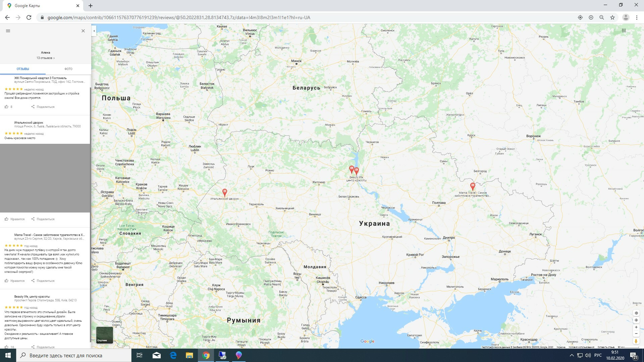Switch to the ФОТО tab

pos(68,69)
